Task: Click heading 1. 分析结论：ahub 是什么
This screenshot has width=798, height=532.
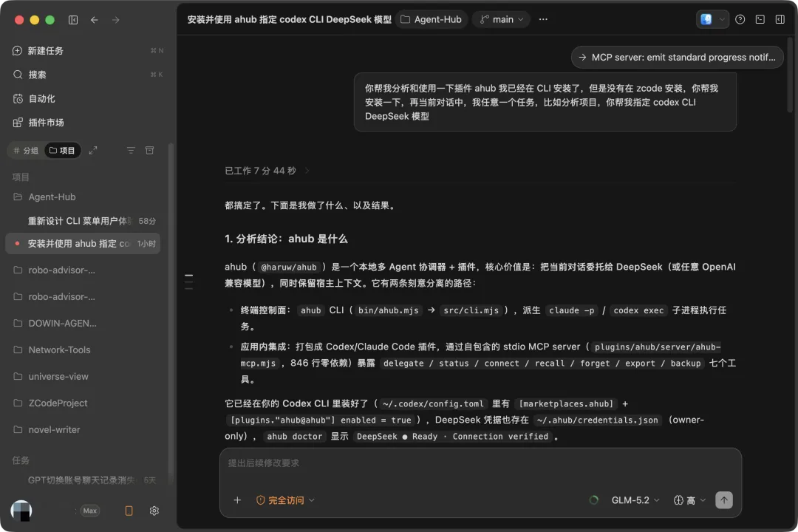Action: [x=286, y=239]
